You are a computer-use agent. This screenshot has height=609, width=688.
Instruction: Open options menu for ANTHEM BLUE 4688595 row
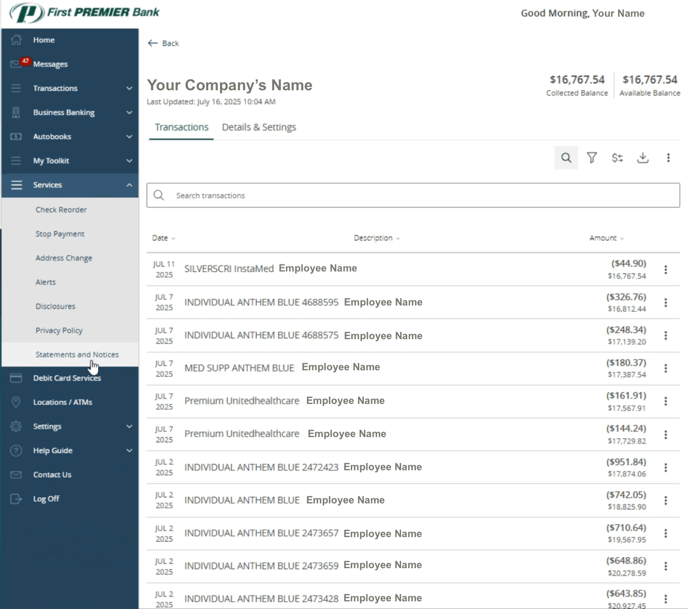(666, 302)
